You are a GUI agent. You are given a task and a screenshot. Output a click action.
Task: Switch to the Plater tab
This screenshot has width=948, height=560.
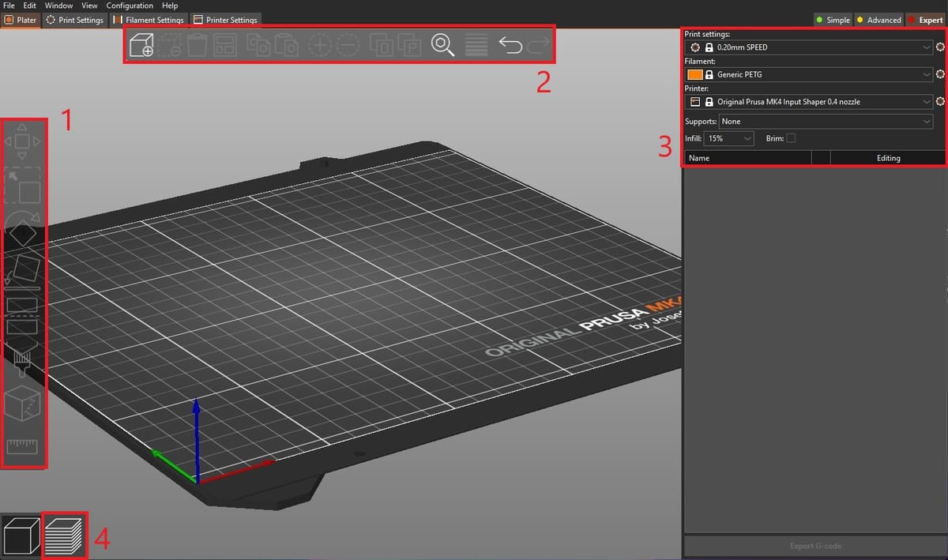click(21, 20)
